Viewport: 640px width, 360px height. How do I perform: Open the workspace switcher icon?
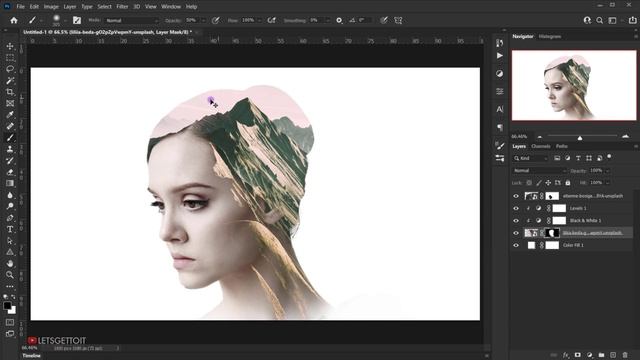(x=612, y=20)
